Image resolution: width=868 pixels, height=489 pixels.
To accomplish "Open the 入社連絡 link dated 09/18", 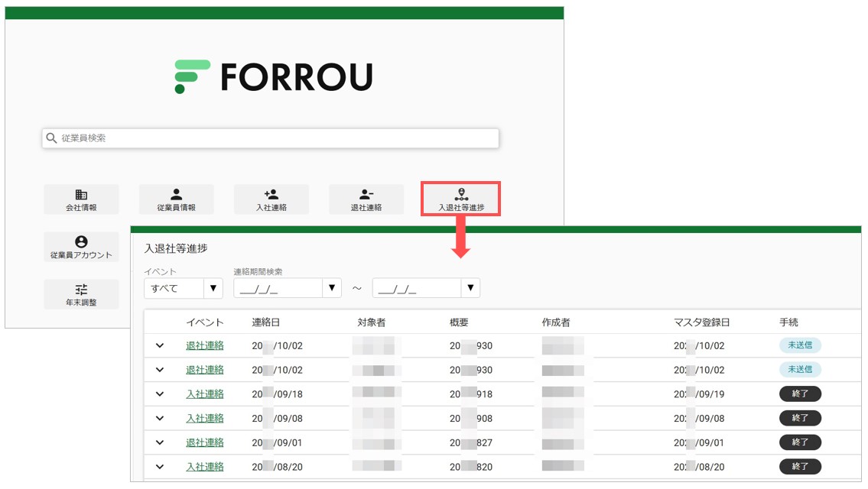I will pos(205,393).
